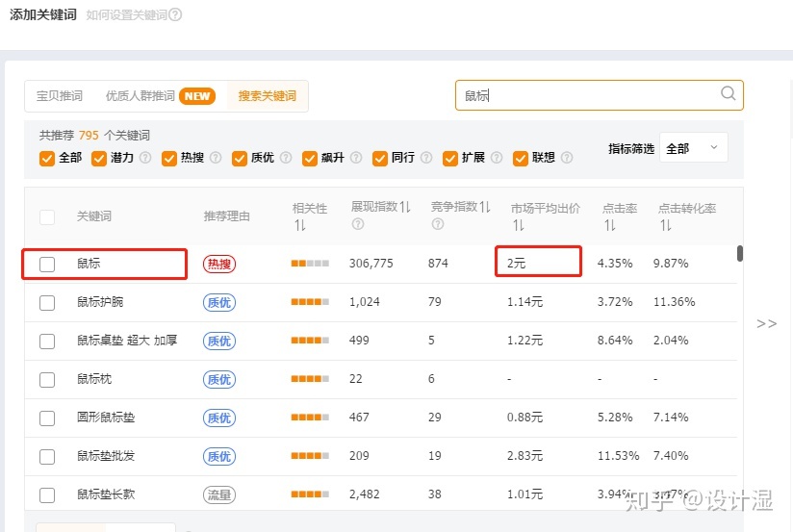
Task: Click 热搜 tag in 鼠标 row
Action: pos(219,264)
